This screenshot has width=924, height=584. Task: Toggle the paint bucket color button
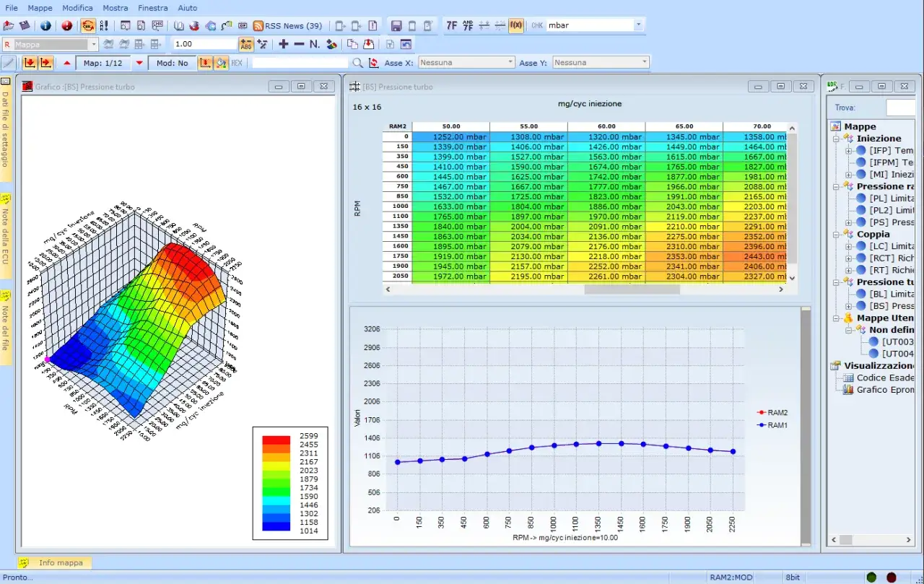(222, 63)
